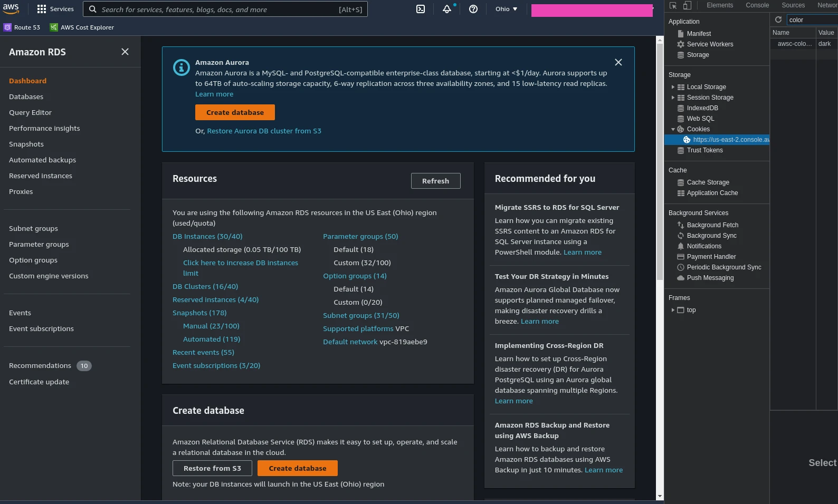This screenshot has width=838, height=504.
Task: Refresh cookies in DevTools
Action: point(778,20)
